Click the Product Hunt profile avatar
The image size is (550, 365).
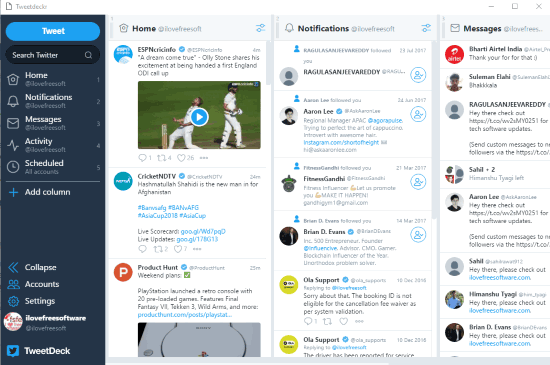[123, 272]
